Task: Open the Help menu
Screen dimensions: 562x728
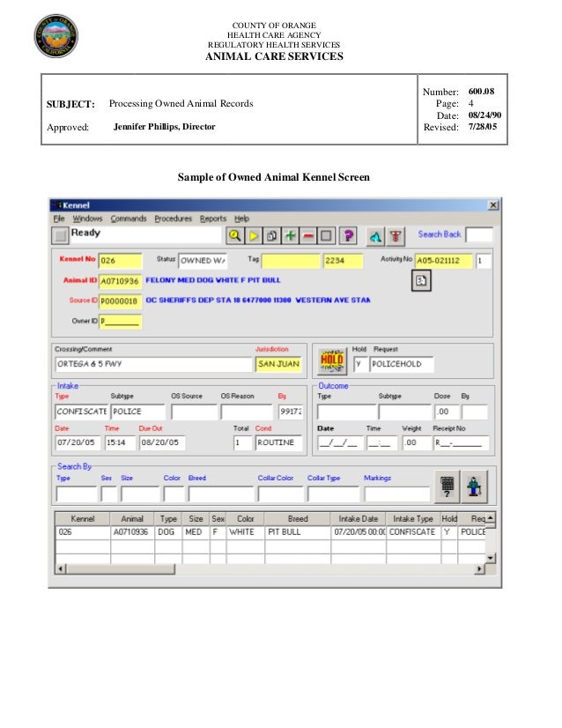Action: 241,219
